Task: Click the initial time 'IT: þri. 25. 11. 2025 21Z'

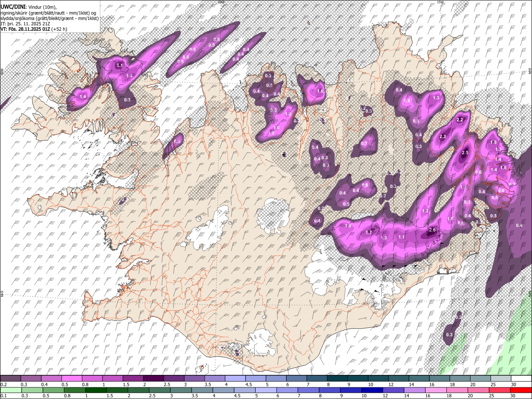Action: coord(25,24)
